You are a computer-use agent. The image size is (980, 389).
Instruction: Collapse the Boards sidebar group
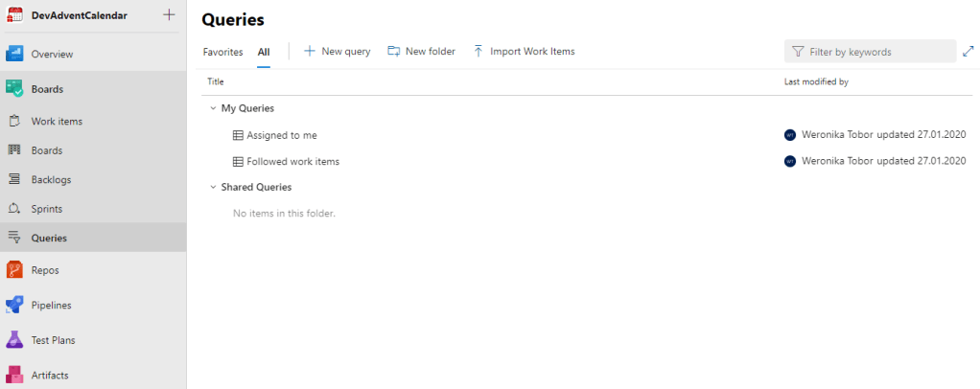[47, 89]
